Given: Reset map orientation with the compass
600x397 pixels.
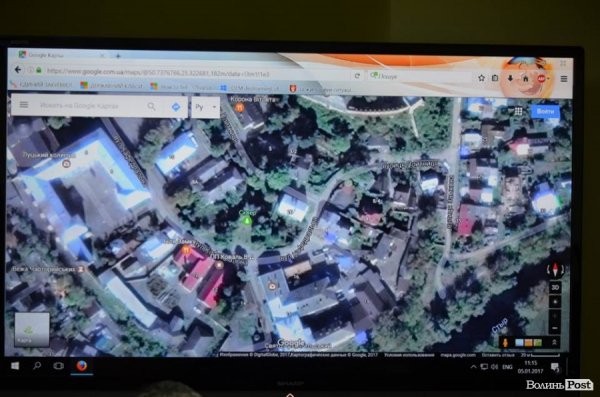Looking at the screenshot, I should [555, 270].
